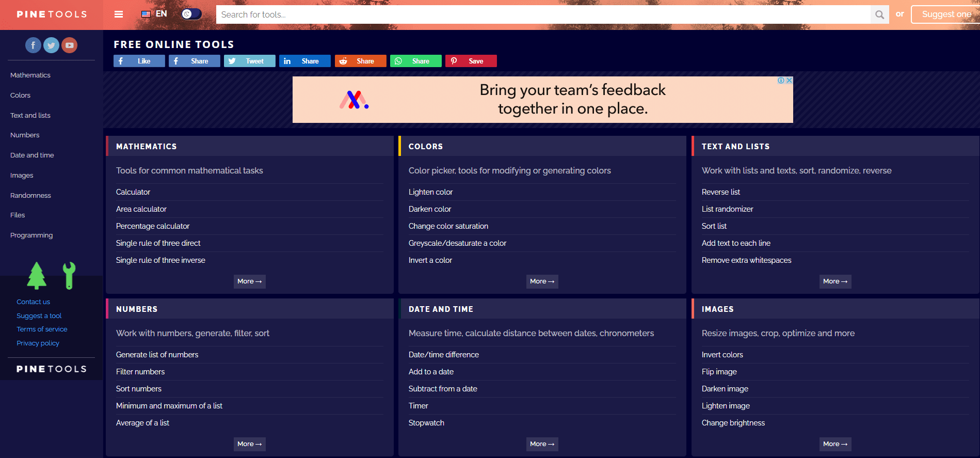Click the Suggest one button
This screenshot has height=458, width=980.
click(945, 14)
